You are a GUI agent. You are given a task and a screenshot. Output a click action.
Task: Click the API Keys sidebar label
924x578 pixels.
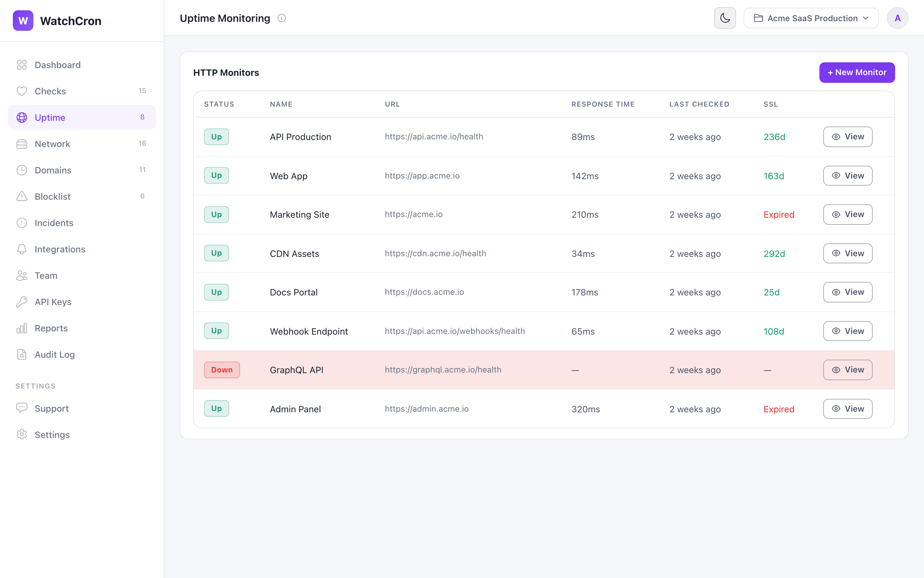[53, 302]
